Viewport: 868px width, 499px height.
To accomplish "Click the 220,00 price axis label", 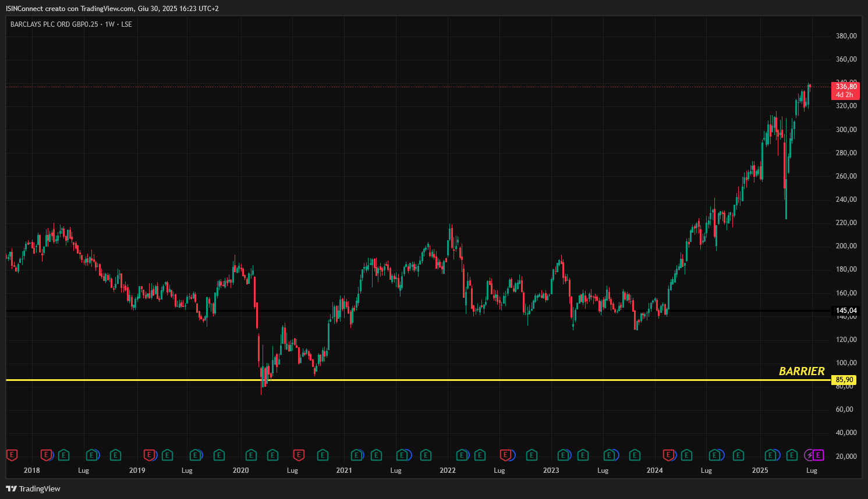I will (x=846, y=223).
